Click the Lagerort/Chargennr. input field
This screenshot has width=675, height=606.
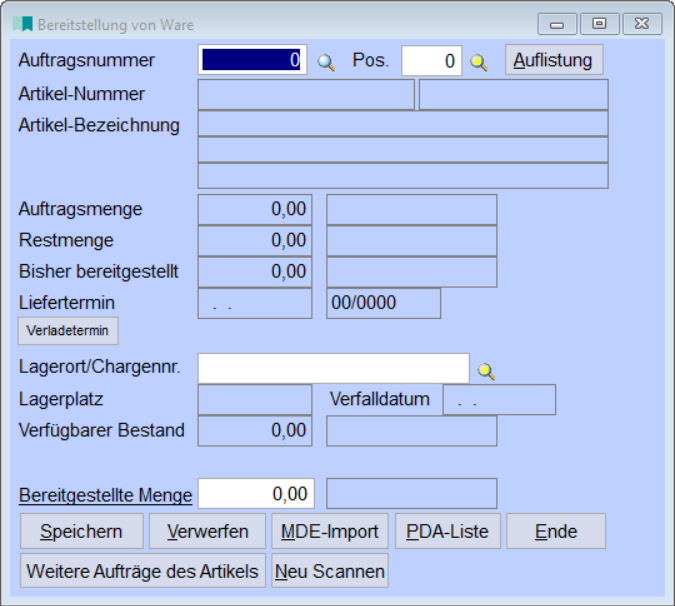click(334, 368)
